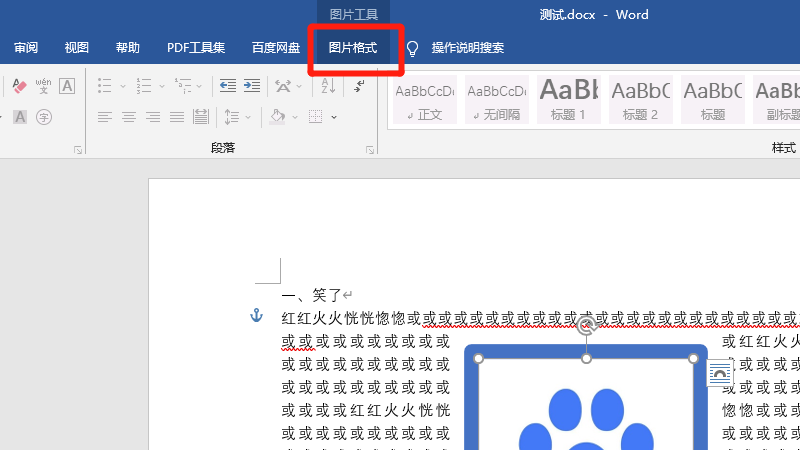Open the 视图 ribbon tab
The width and height of the screenshot is (800, 450).
pos(77,48)
